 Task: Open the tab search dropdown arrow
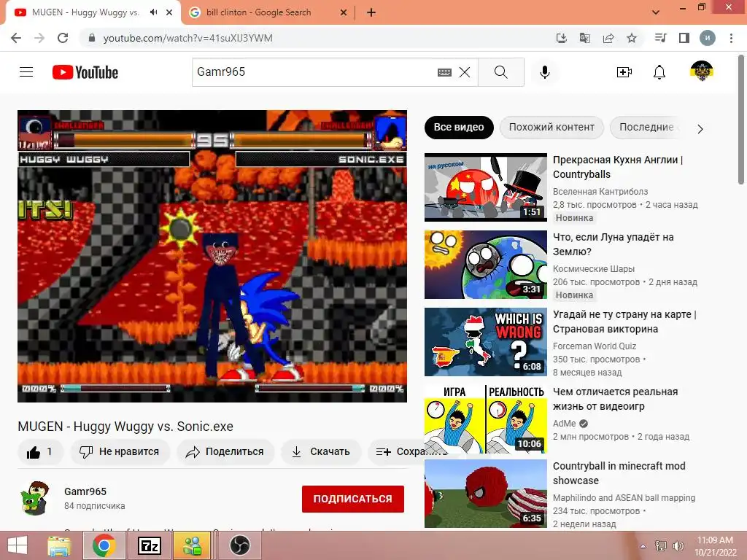(656, 12)
